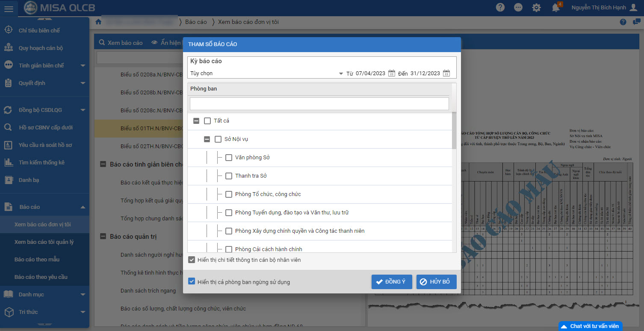Click the help question mark icon
Image resolution: width=644 pixels, height=331 pixels.
coord(500,8)
